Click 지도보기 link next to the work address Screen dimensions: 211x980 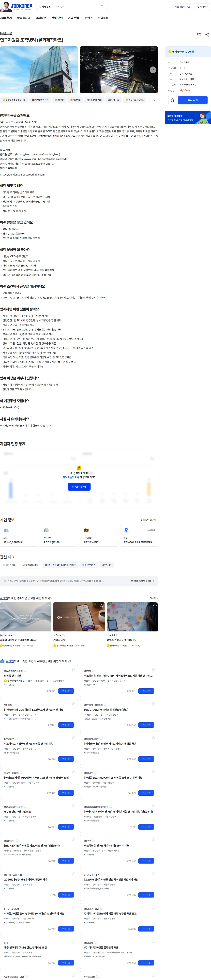click(x=104, y=298)
